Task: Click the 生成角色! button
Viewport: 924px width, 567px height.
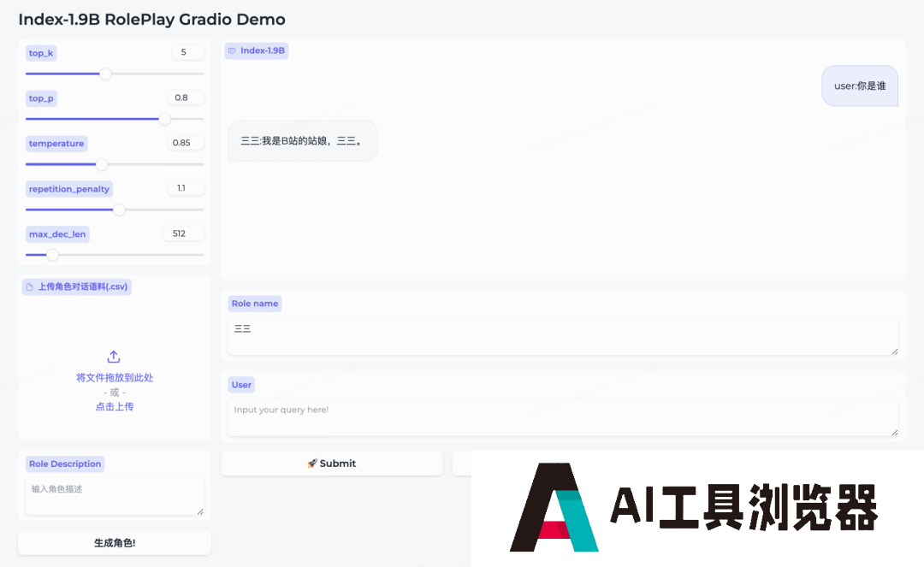Action: (x=115, y=543)
